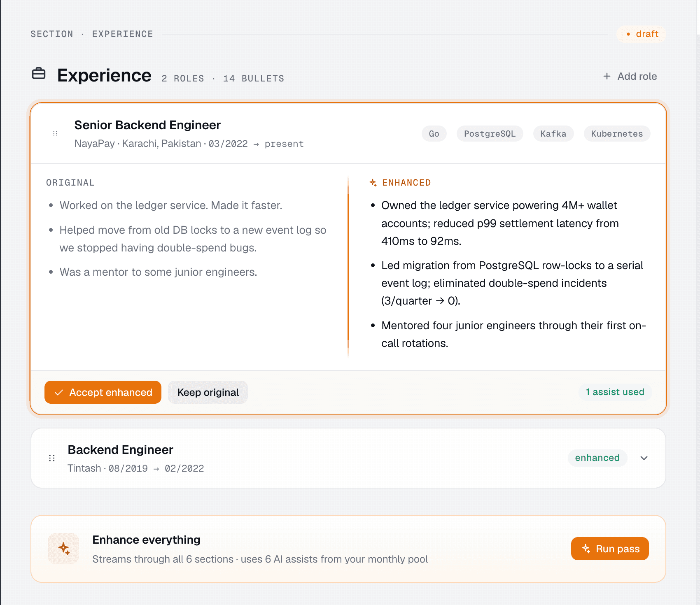Image resolution: width=700 pixels, height=605 pixels.
Task: Click the Senior Backend Engineer title
Action: click(x=147, y=125)
